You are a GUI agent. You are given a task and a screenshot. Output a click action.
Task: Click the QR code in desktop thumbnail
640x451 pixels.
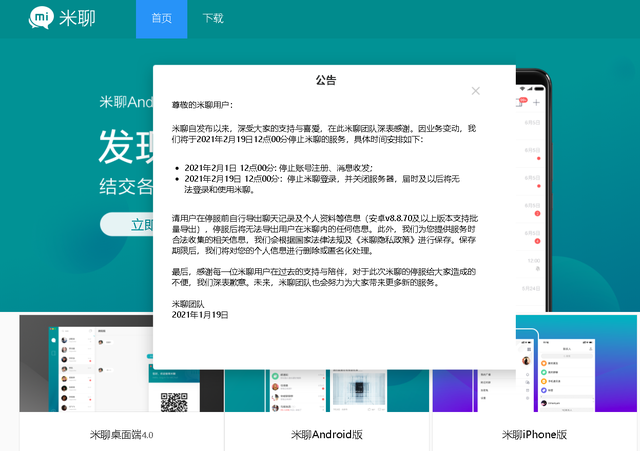coord(174,402)
